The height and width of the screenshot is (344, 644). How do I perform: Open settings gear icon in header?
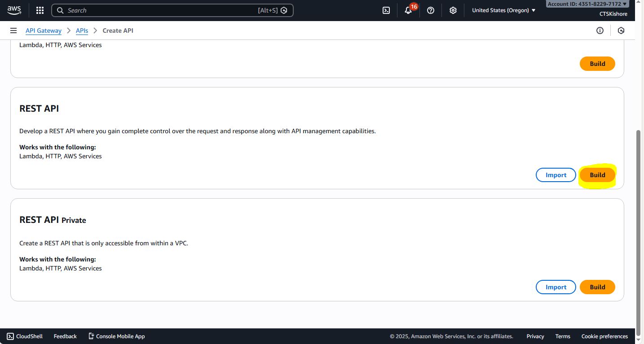point(453,10)
